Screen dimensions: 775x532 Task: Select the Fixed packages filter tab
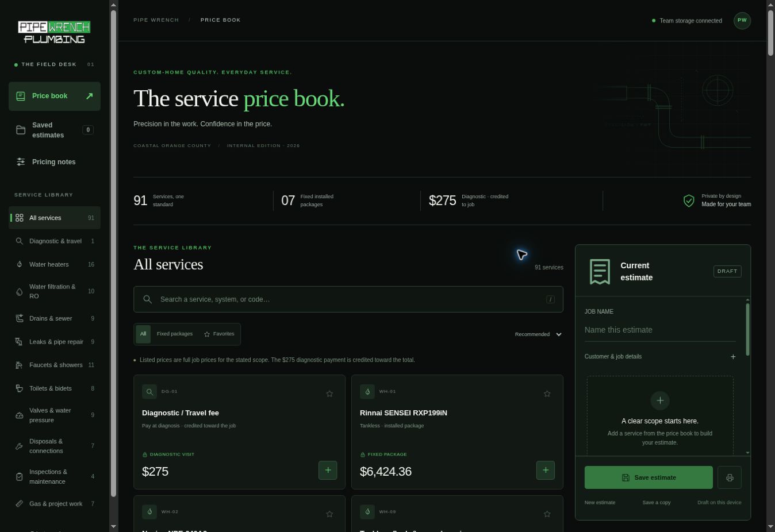coord(175,334)
